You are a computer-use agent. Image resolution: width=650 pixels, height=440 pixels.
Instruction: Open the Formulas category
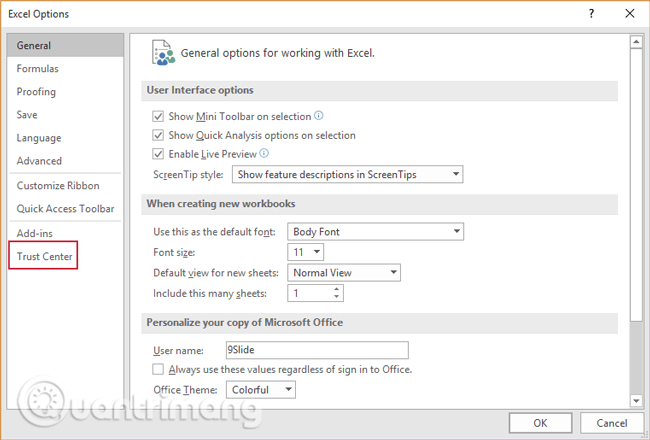click(x=65, y=68)
